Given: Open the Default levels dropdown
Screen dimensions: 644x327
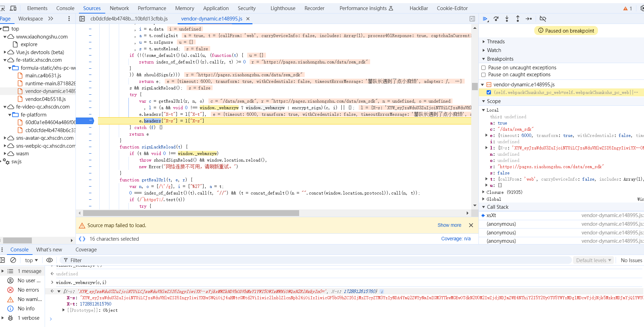Looking at the screenshot, I should 593,260.
